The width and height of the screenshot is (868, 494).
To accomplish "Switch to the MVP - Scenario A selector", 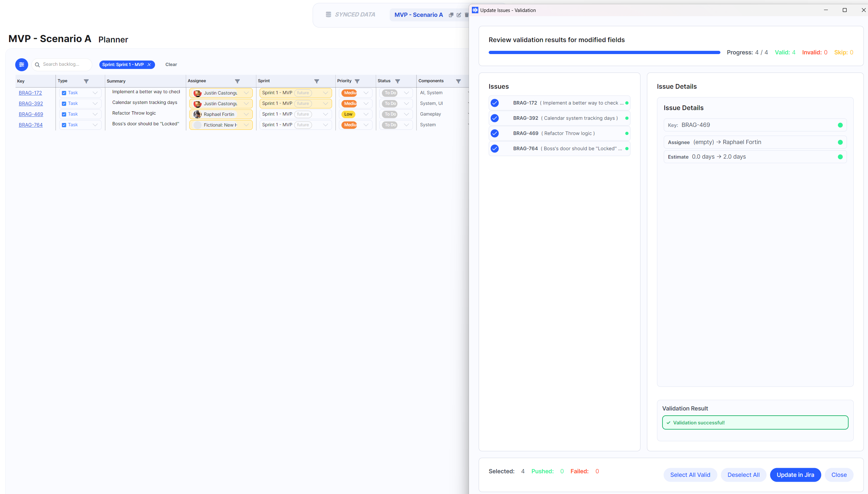I will click(x=418, y=15).
